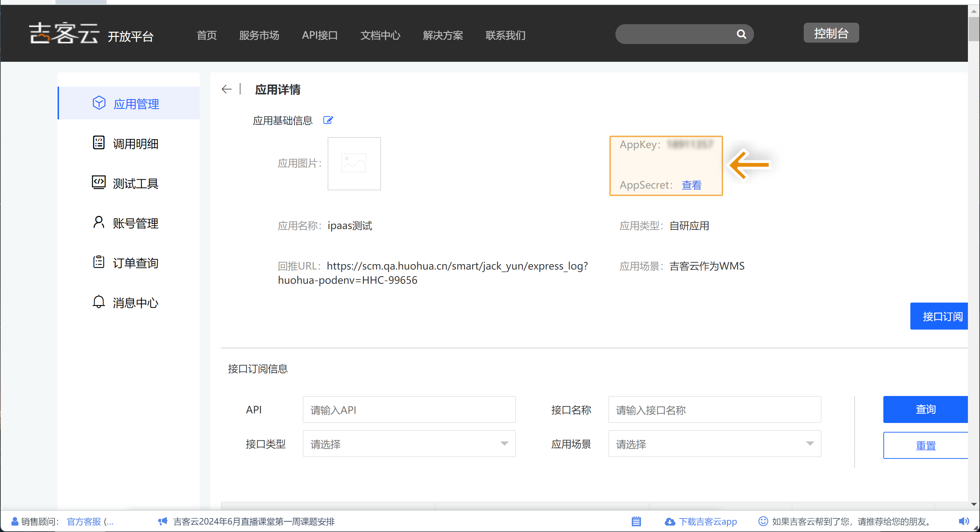The height and width of the screenshot is (532, 980).
Task: Click the 应用管理 cube icon in sidebar
Action: pyautogui.click(x=99, y=103)
